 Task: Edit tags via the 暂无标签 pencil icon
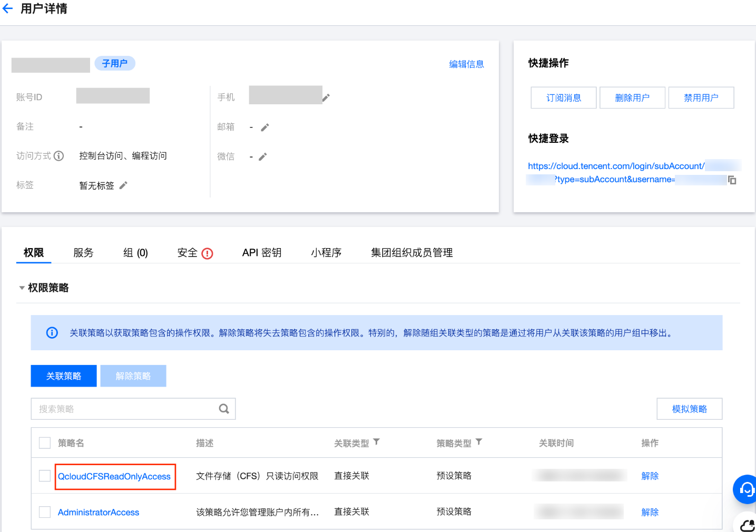point(123,185)
